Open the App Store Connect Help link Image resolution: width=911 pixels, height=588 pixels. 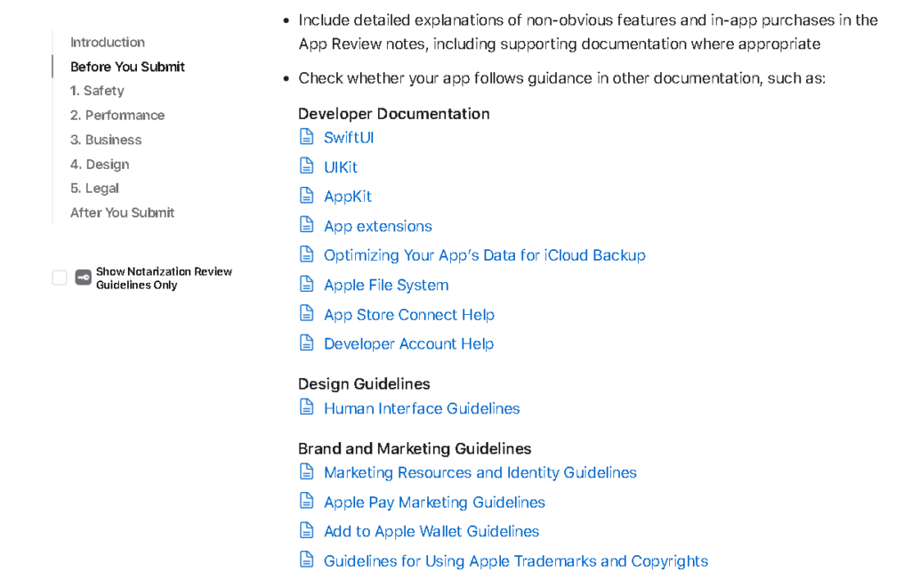click(x=409, y=315)
